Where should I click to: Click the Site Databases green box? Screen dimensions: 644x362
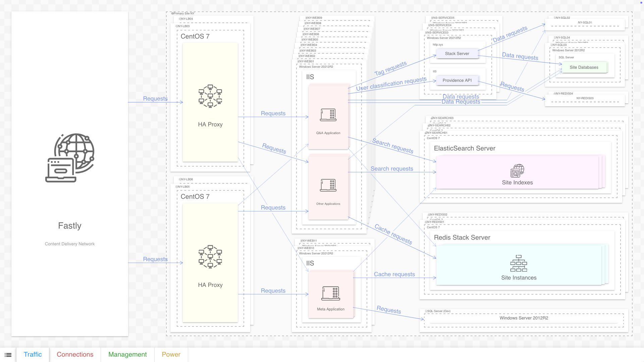pyautogui.click(x=584, y=67)
